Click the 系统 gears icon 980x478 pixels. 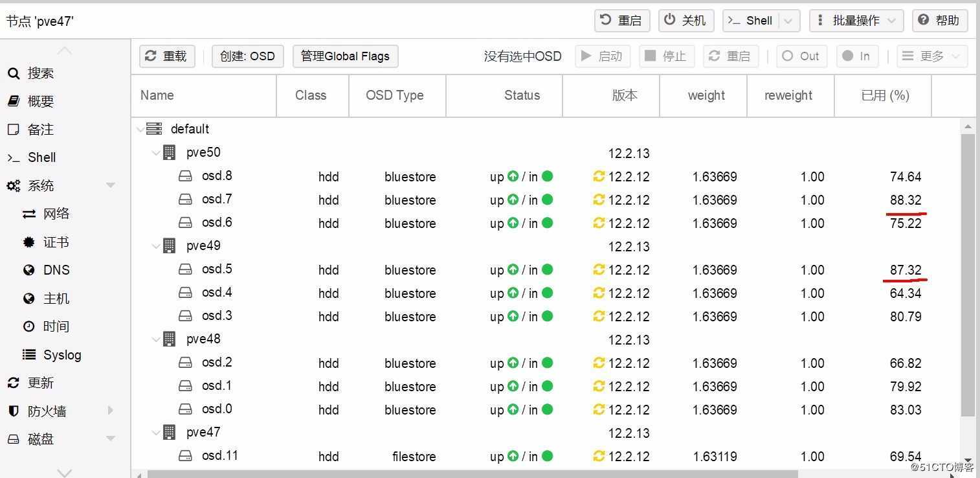tap(14, 186)
